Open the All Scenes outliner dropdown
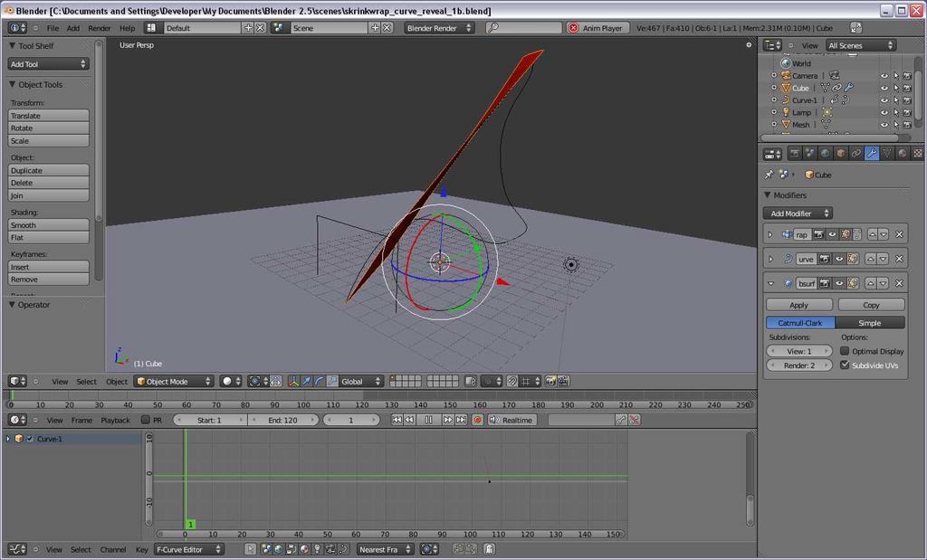This screenshot has width=927, height=560. [861, 45]
